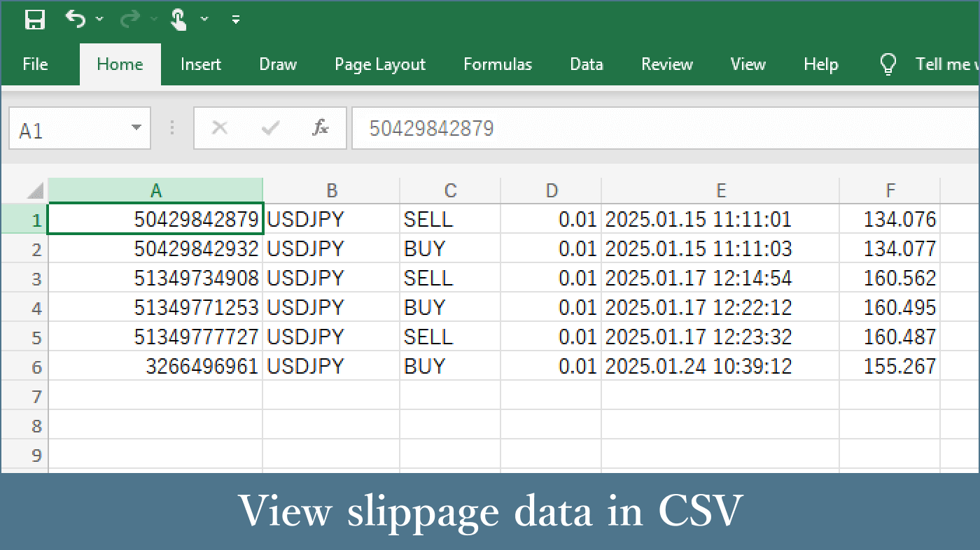Click cell with 2025.01.17 12:14:54

721,278
